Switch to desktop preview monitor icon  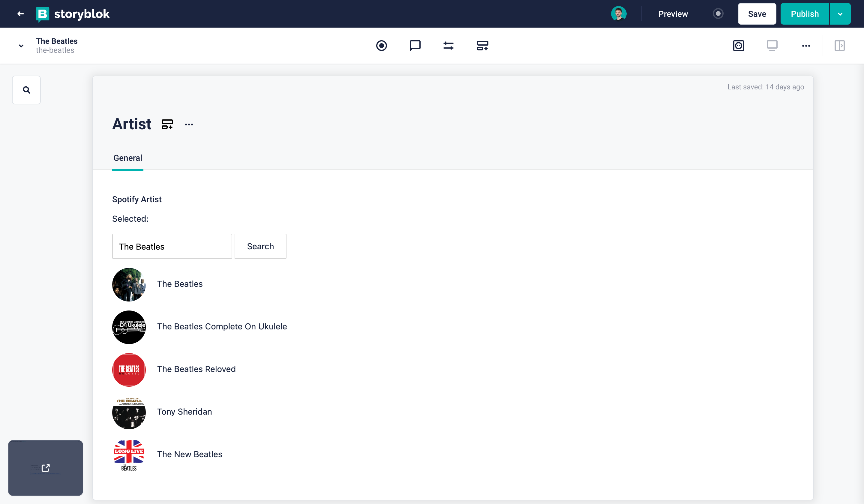tap(772, 46)
